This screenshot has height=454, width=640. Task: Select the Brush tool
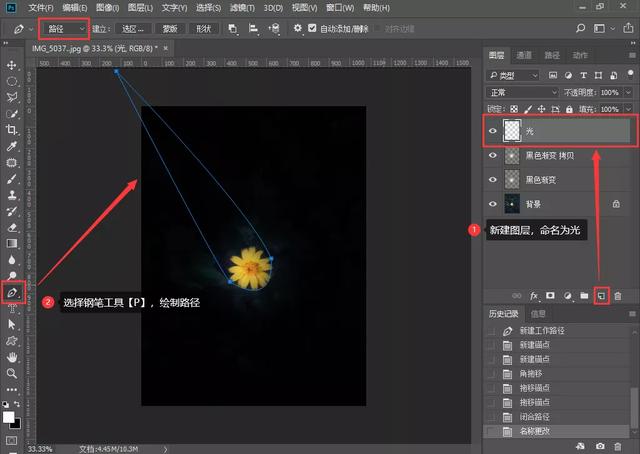tap(11, 179)
